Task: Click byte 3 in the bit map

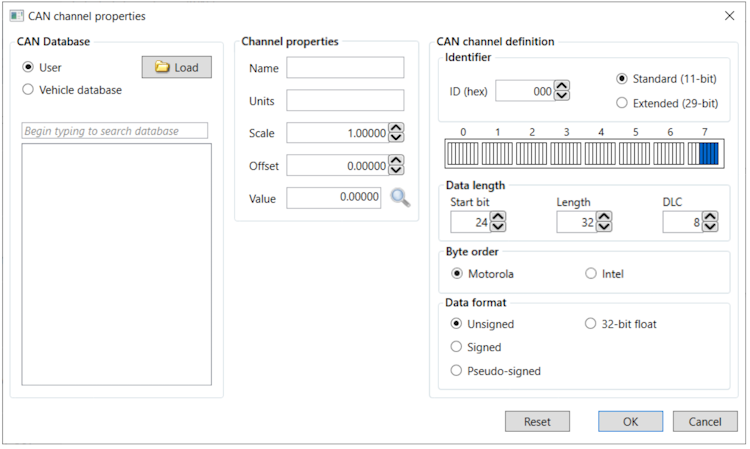Action: point(566,153)
